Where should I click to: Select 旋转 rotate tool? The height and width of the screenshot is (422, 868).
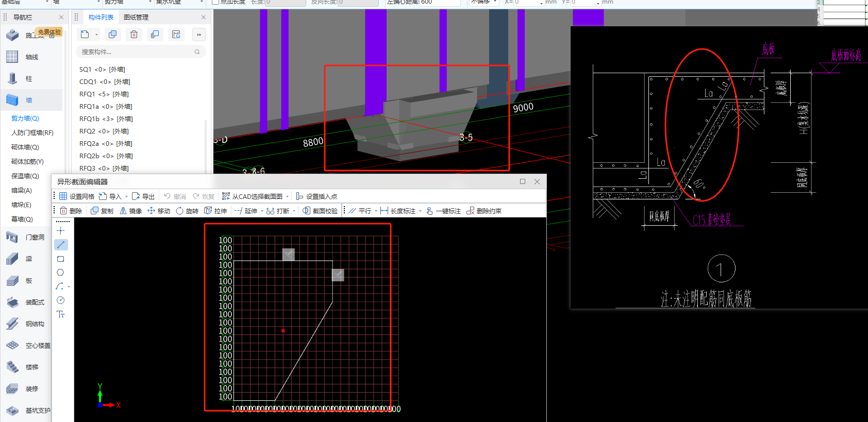[x=187, y=211]
